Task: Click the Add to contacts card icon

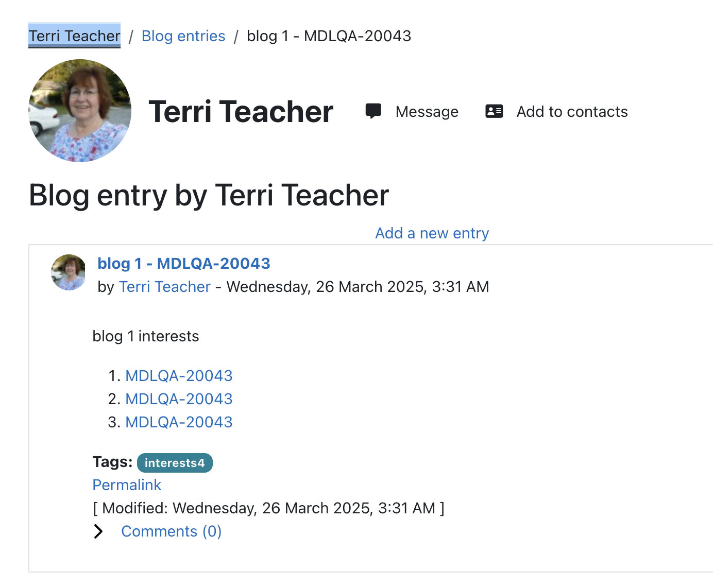Action: pyautogui.click(x=494, y=111)
